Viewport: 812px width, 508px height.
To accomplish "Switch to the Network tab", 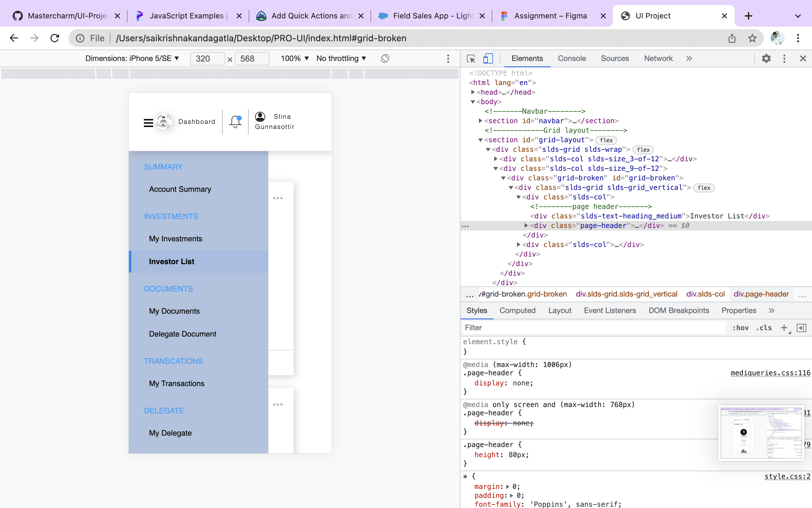I will click(658, 58).
